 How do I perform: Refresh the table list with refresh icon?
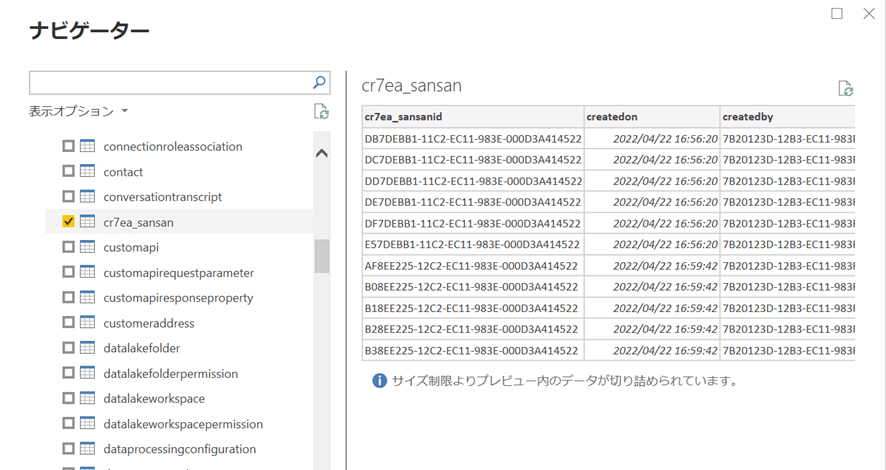(320, 111)
